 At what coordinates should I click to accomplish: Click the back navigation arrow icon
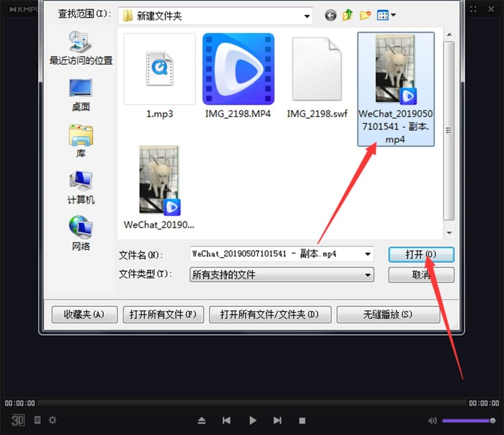point(330,15)
